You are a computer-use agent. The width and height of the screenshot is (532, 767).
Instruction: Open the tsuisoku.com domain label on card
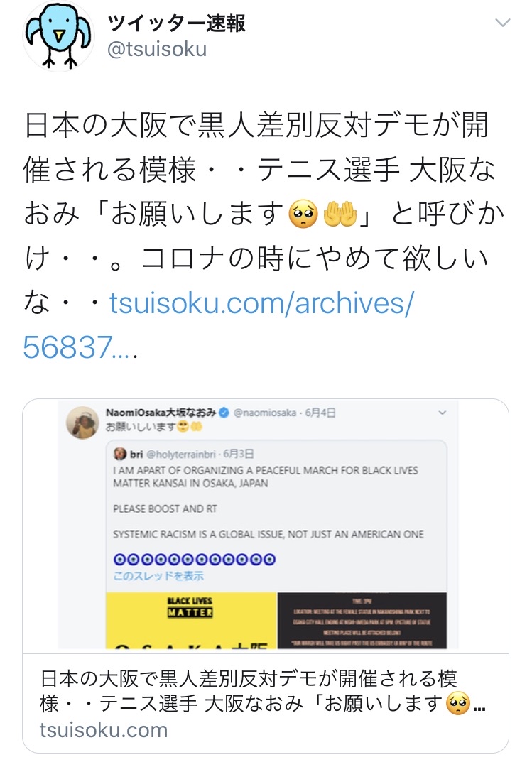[x=104, y=730]
